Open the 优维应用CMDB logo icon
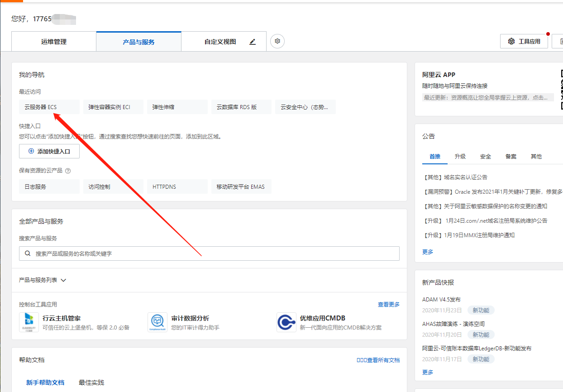The height and width of the screenshot is (392, 563). tap(286, 322)
